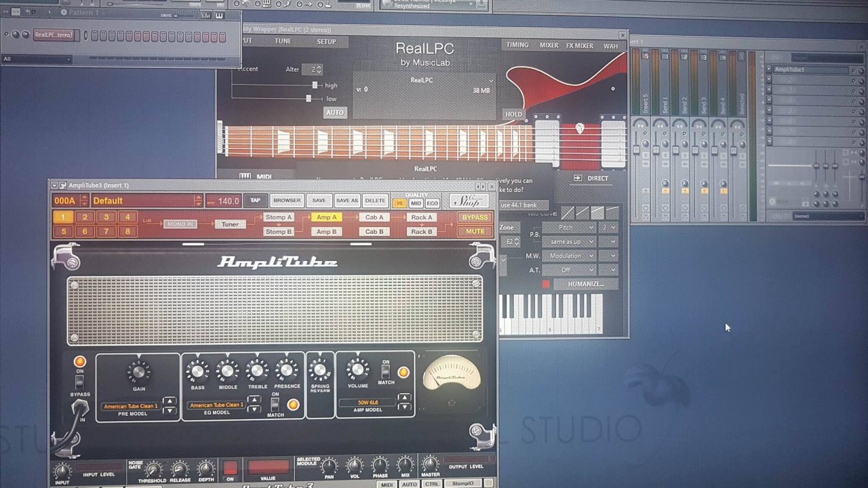Click the noise gate Threshold knob
The width and height of the screenshot is (868, 488).
[x=154, y=469]
